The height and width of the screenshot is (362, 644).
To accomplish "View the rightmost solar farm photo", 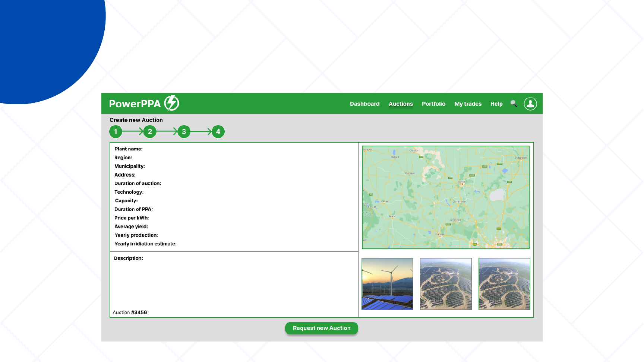I will click(504, 284).
